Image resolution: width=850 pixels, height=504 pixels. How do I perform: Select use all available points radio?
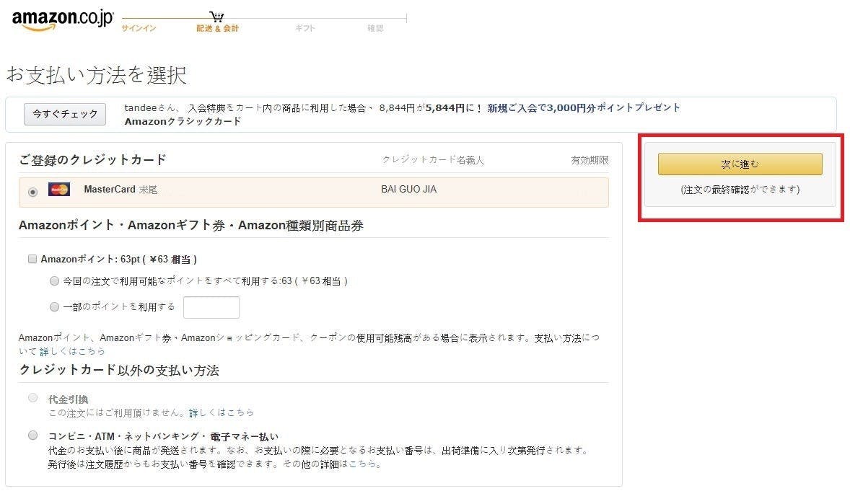[x=54, y=280]
